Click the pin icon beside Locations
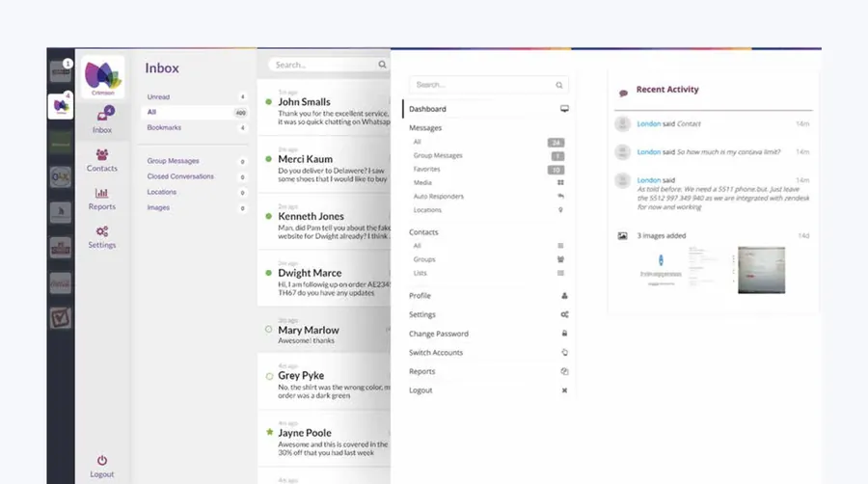 point(560,210)
